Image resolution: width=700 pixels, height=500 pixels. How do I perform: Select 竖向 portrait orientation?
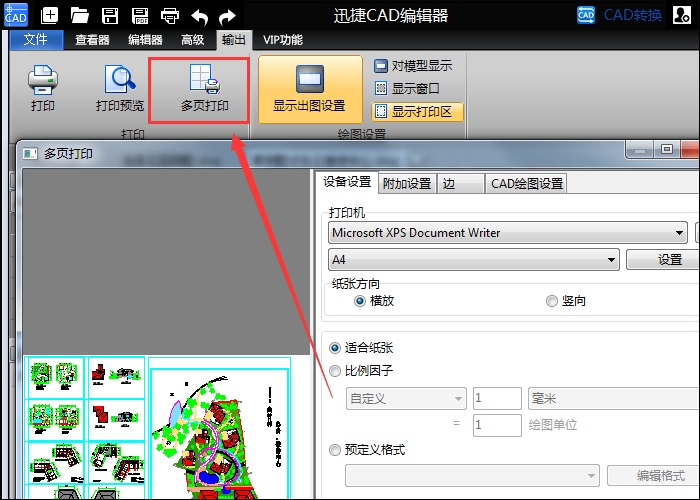[566, 301]
